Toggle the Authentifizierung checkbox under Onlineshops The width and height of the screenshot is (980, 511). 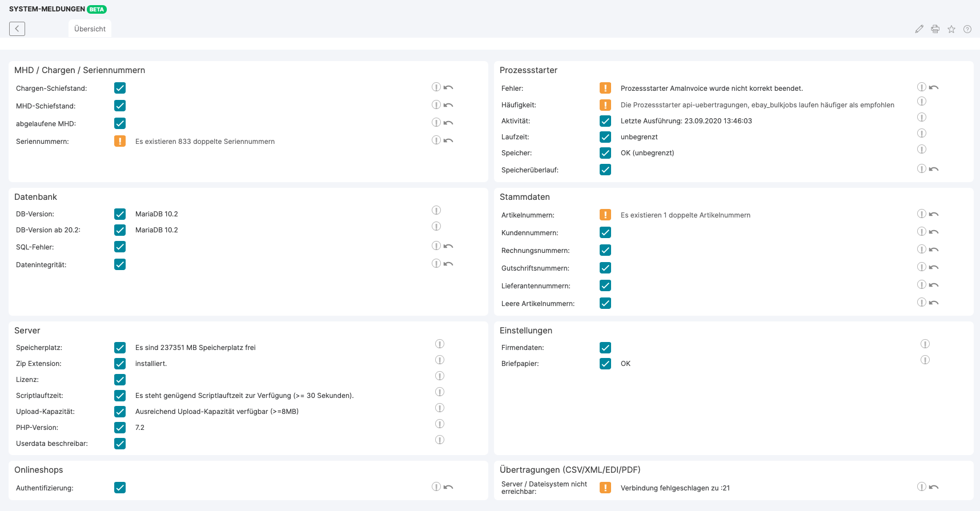pyautogui.click(x=120, y=488)
